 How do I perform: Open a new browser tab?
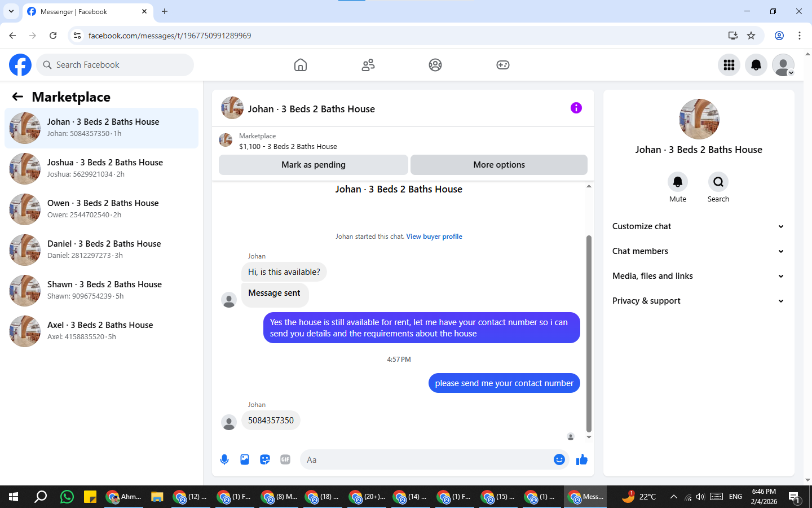165,11
